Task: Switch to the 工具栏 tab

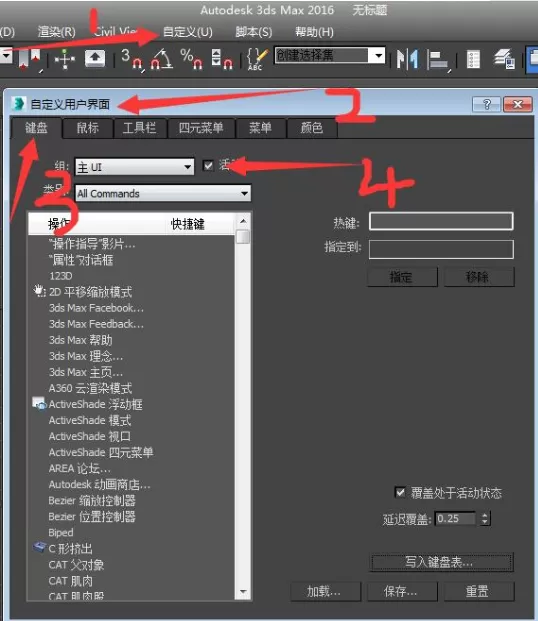Action: point(139,128)
